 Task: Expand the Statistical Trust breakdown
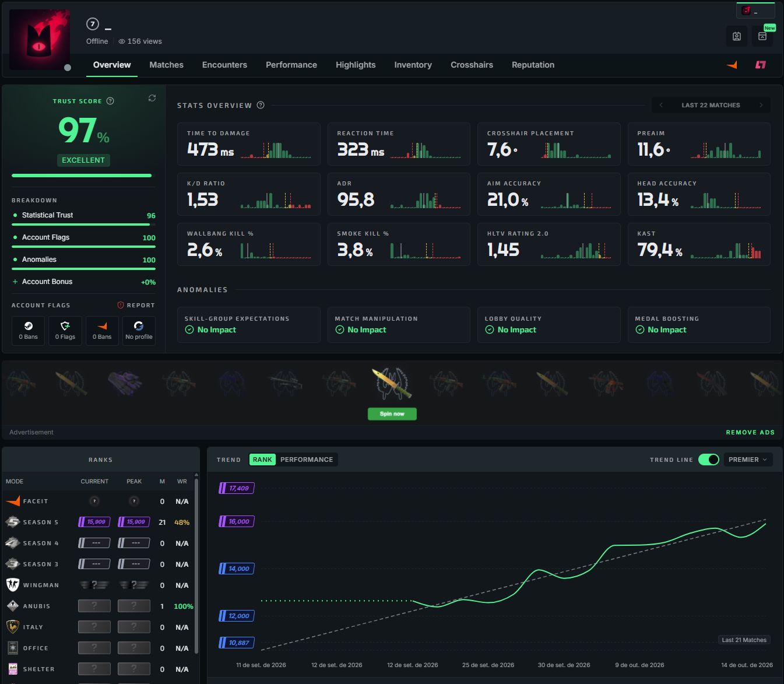coord(83,217)
